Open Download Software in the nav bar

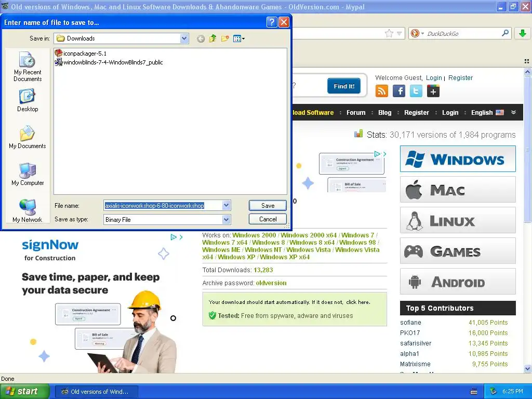pyautogui.click(x=313, y=113)
